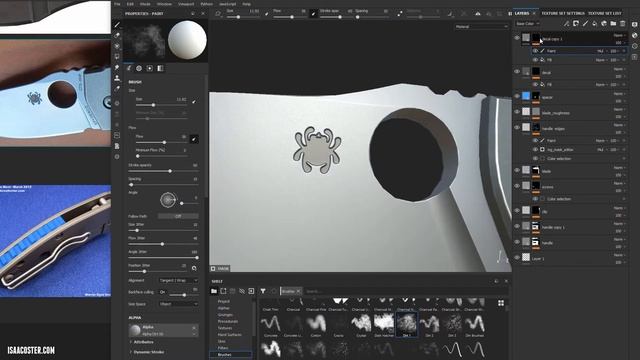Viewport: 640px width, 360px height.
Task: Hide the 'blade' layer
Action: coord(517,170)
